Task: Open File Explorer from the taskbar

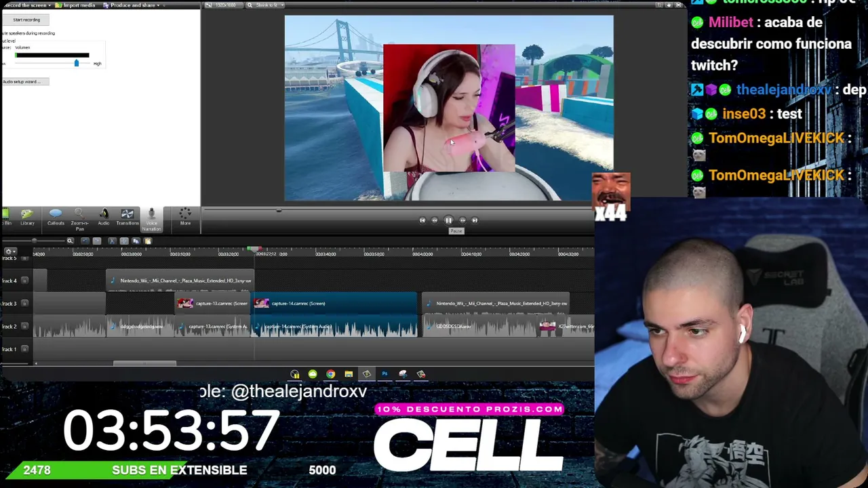Action: click(349, 374)
